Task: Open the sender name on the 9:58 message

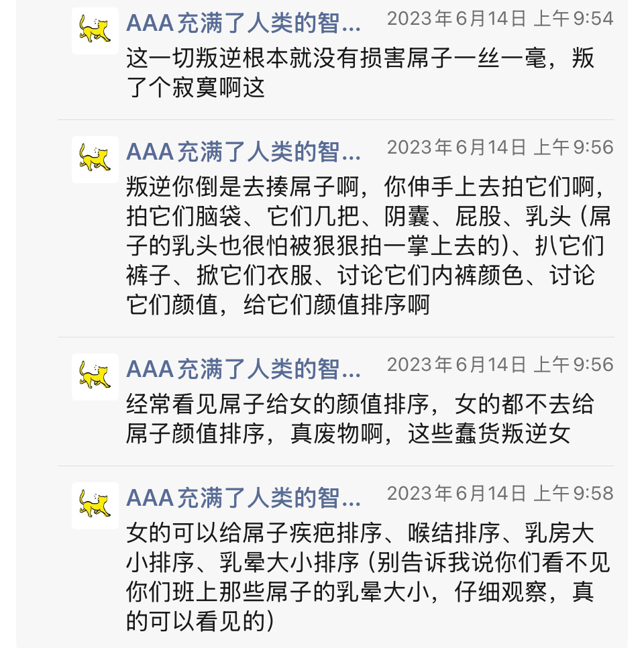Action: click(243, 498)
